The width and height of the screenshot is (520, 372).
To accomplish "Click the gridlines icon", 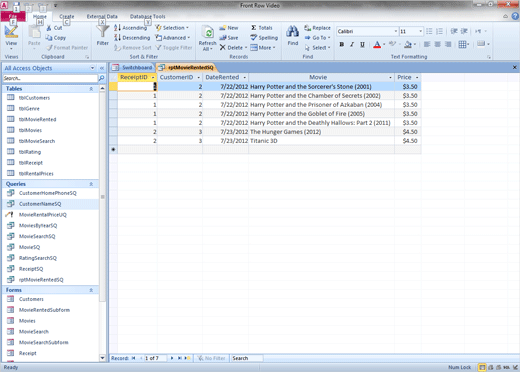I will [462, 44].
